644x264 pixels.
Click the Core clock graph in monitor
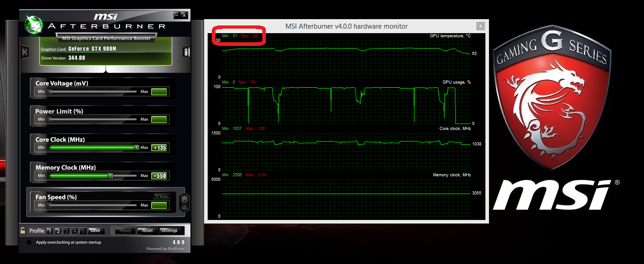[x=346, y=151]
